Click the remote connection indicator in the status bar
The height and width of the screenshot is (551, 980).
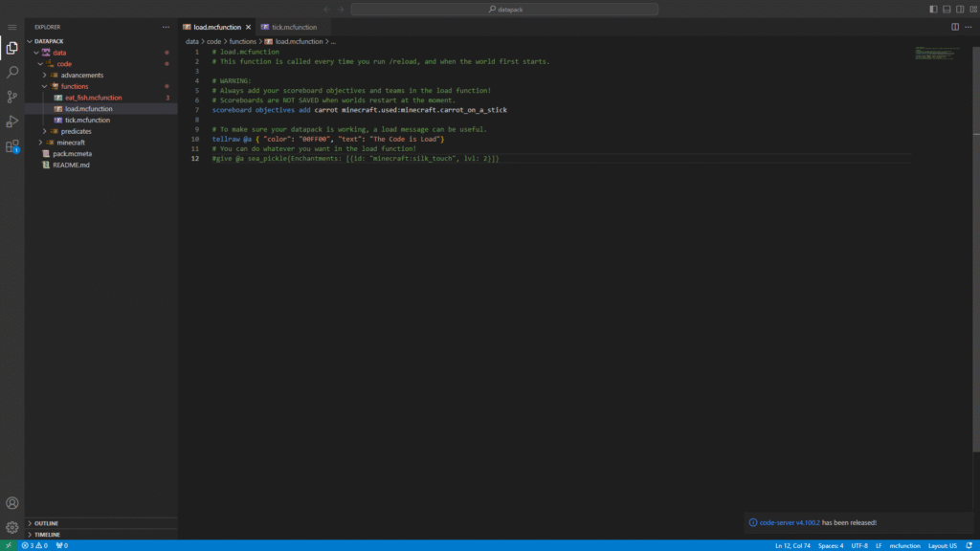click(8, 545)
